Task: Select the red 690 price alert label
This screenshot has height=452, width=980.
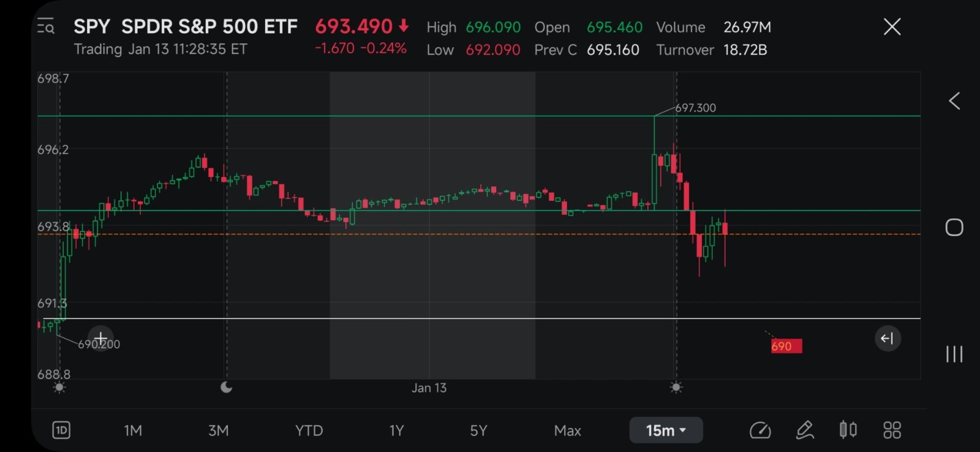Action: click(786, 346)
